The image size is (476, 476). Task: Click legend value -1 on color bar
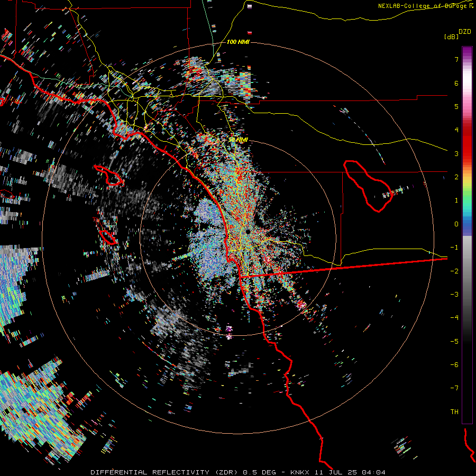click(454, 248)
